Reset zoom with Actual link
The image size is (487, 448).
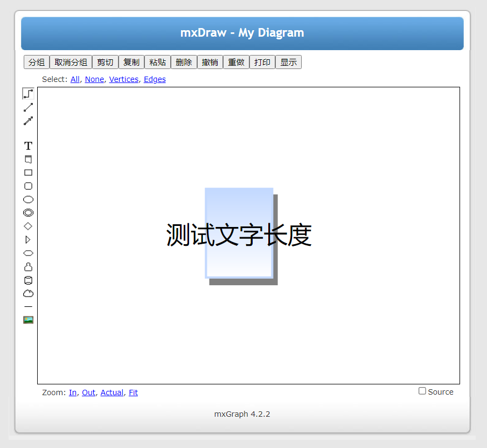pyautogui.click(x=112, y=392)
